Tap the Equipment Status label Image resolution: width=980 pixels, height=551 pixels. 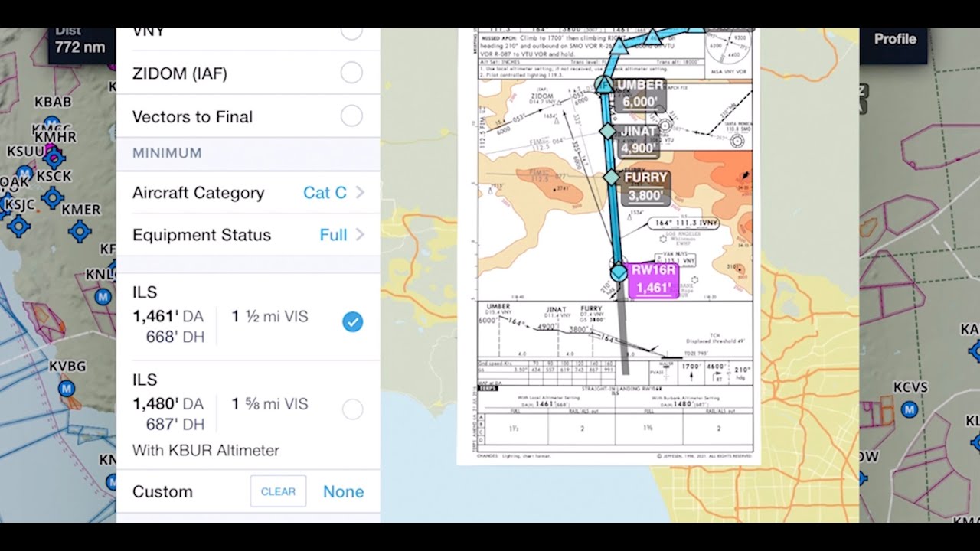pos(201,234)
